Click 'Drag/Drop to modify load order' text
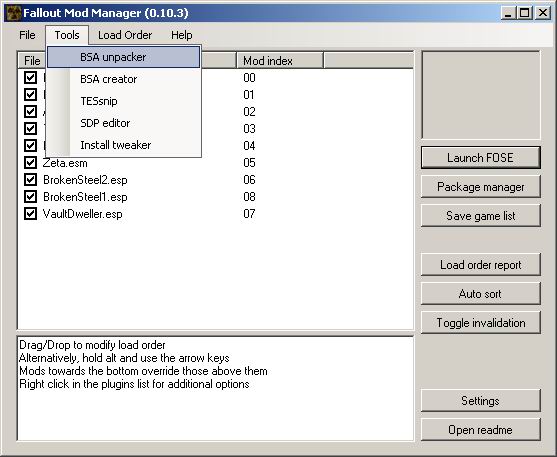This screenshot has width=557, height=457. (92, 345)
